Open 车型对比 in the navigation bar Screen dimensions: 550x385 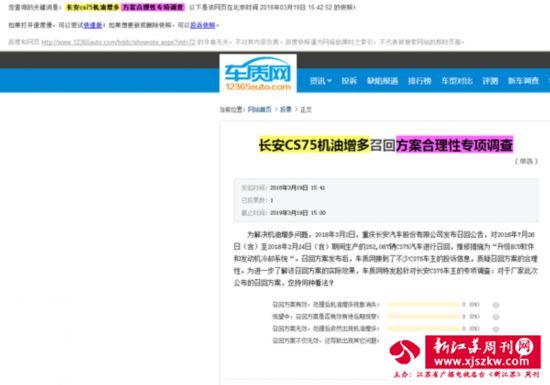(457, 81)
